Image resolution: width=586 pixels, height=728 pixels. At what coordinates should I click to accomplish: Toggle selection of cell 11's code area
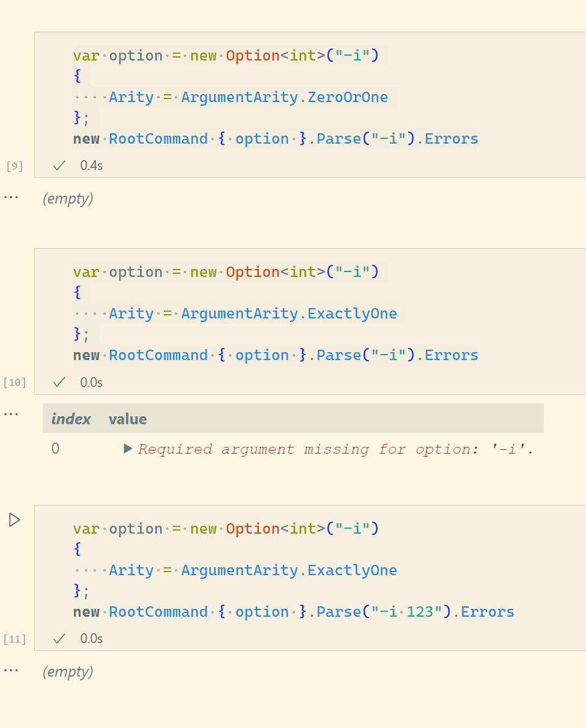[x=275, y=570]
